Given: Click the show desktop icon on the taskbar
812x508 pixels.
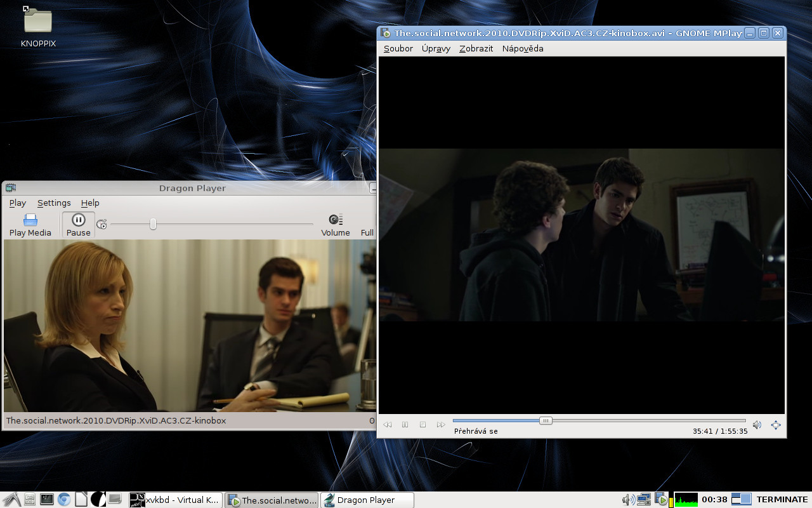Looking at the screenshot, I should 115,500.
